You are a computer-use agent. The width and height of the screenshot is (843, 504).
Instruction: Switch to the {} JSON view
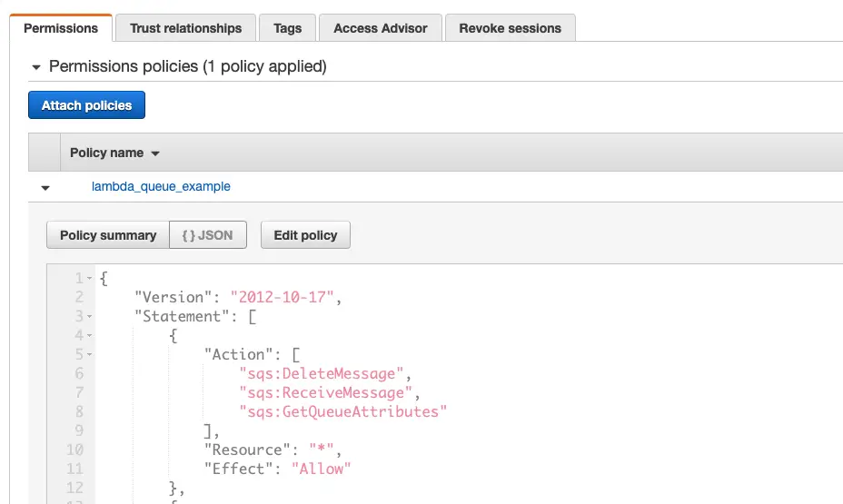[x=207, y=235]
